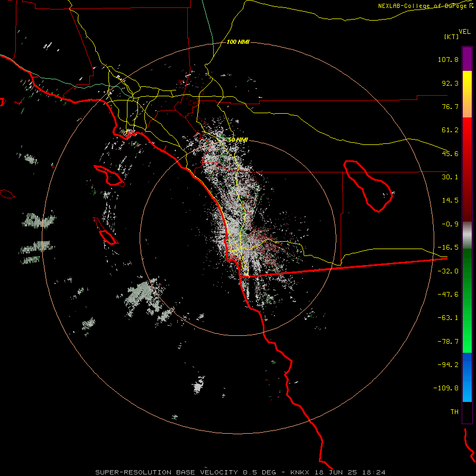
Task: Click the 18:24 time in the caption
Action: click(374, 472)
